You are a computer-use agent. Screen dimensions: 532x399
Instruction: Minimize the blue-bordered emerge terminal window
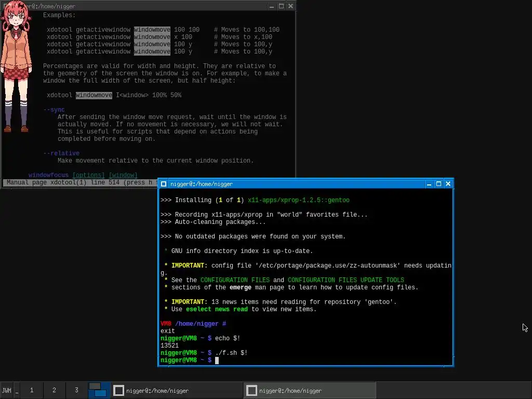click(x=429, y=184)
